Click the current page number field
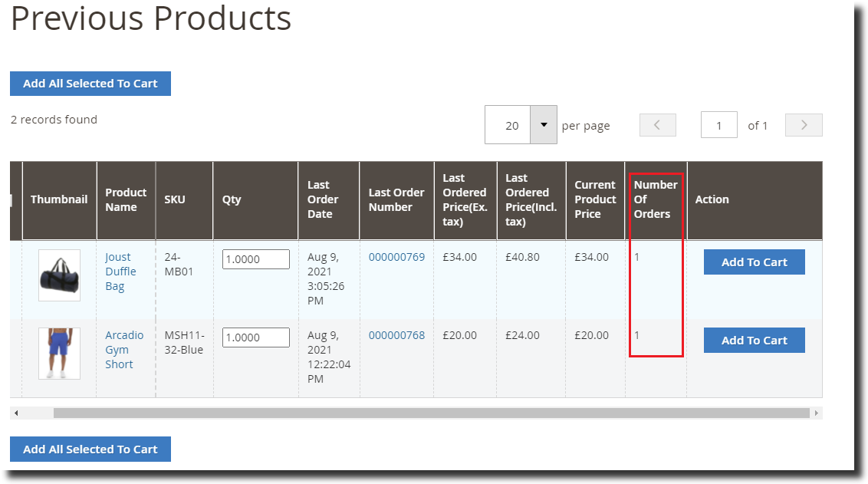The height and width of the screenshot is (484, 868). [x=718, y=125]
